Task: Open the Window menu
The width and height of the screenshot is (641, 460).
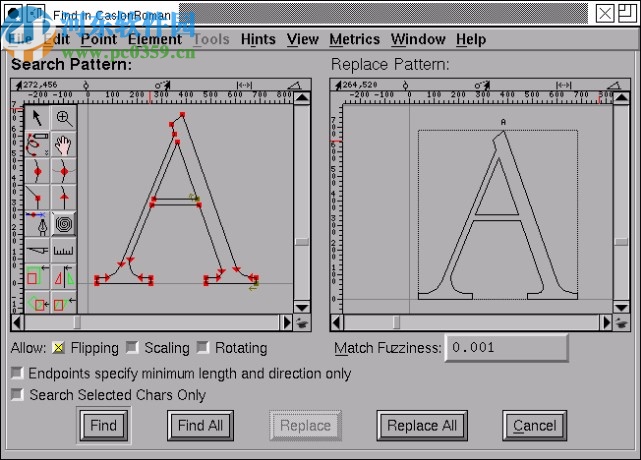Action: 418,39
